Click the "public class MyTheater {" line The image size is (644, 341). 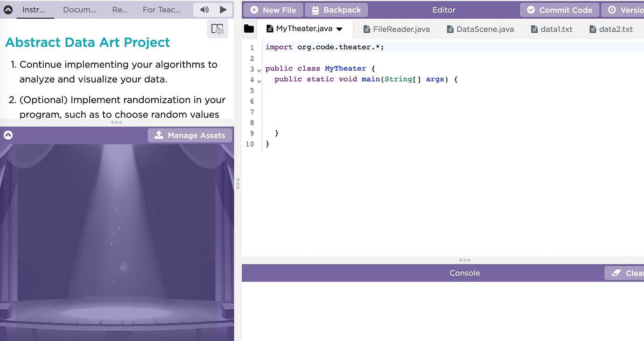tap(320, 69)
